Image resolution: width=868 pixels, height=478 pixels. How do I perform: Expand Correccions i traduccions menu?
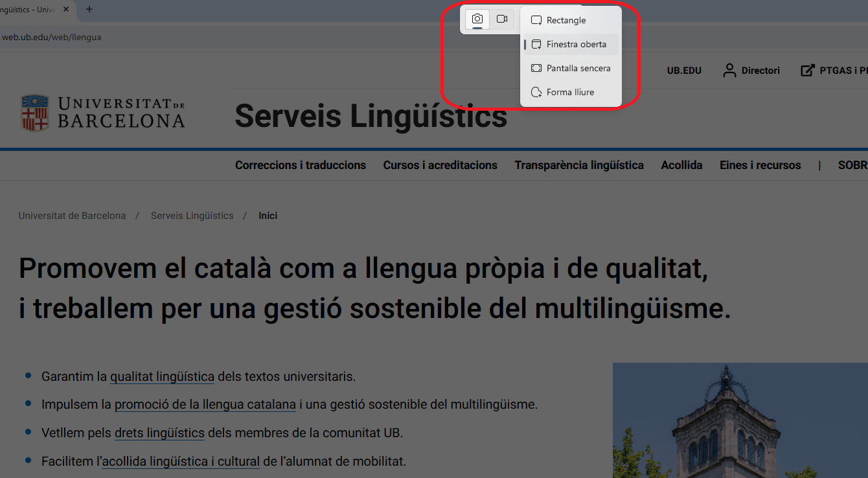301,165
